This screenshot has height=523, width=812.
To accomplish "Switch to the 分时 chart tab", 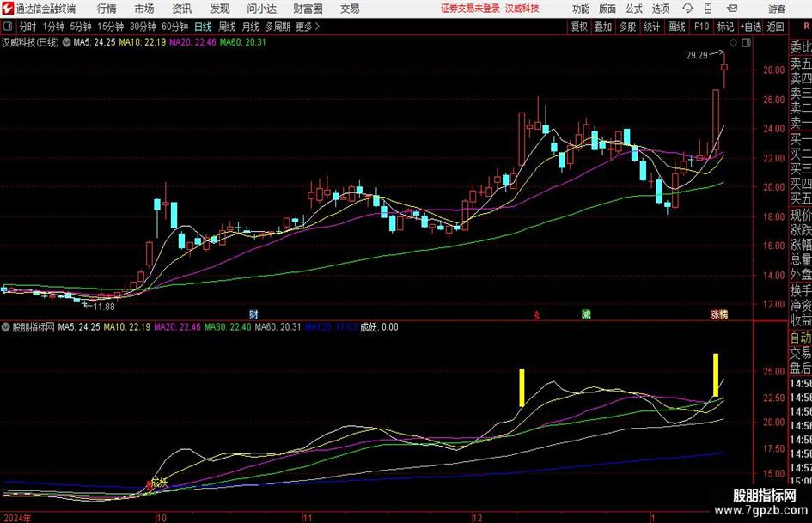I will pos(27,27).
